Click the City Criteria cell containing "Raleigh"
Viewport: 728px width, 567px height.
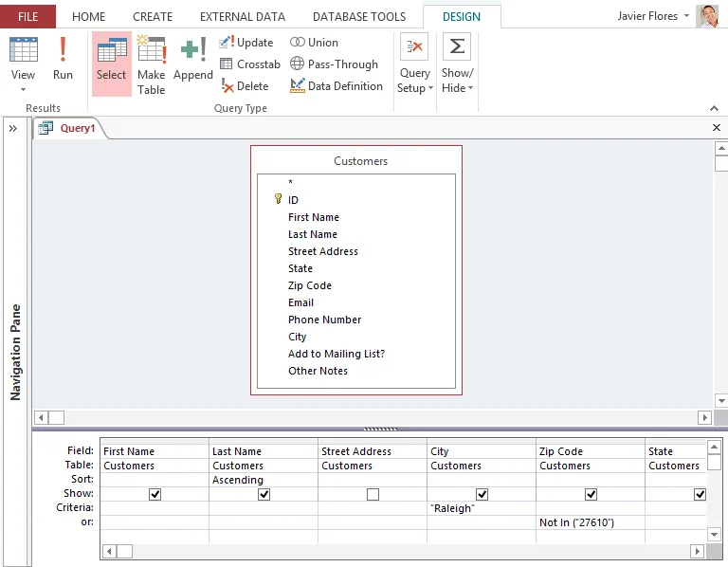481,508
